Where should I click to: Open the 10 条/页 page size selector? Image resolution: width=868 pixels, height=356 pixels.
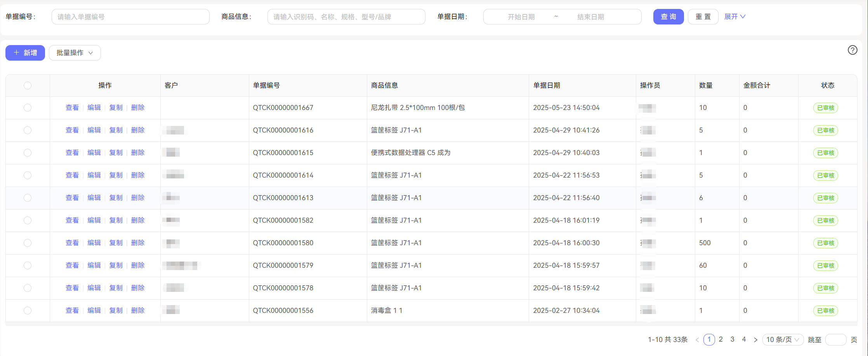(x=783, y=340)
